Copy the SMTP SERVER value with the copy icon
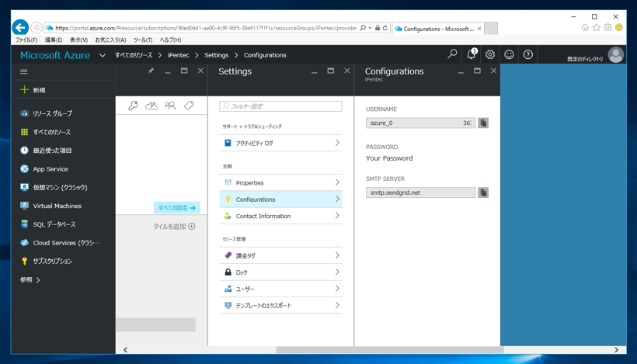Screen dimensions: 637x364 483,192
